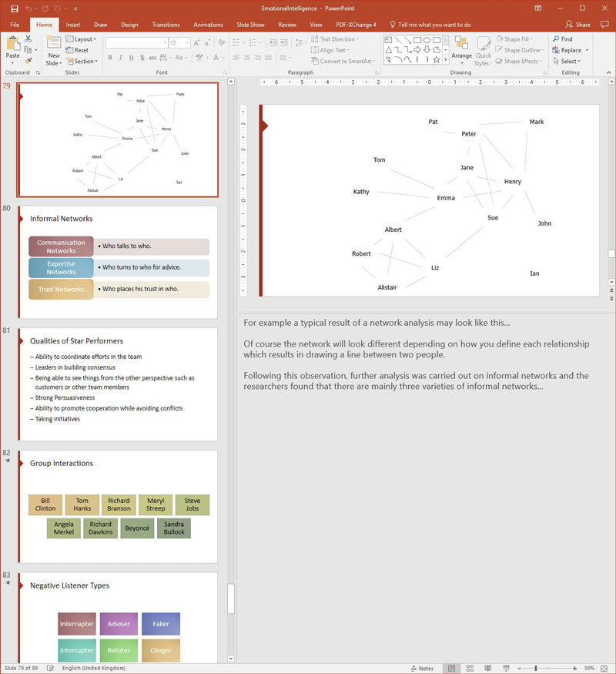Switch to the Animations tab

(x=208, y=25)
